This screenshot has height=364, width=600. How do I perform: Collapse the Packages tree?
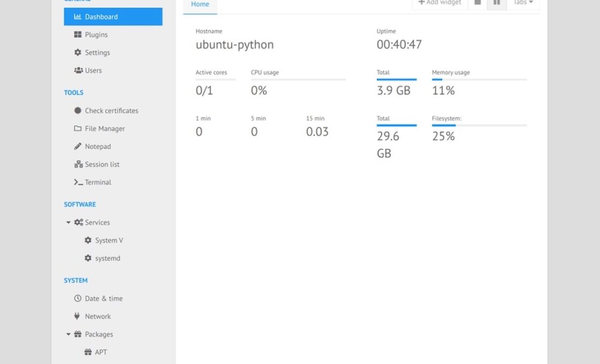click(x=69, y=334)
